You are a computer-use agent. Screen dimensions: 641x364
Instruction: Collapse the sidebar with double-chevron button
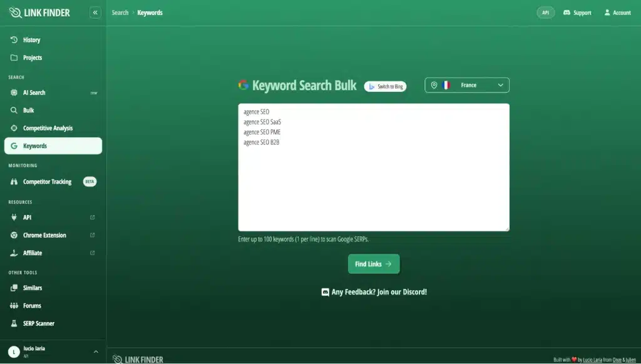[95, 13]
